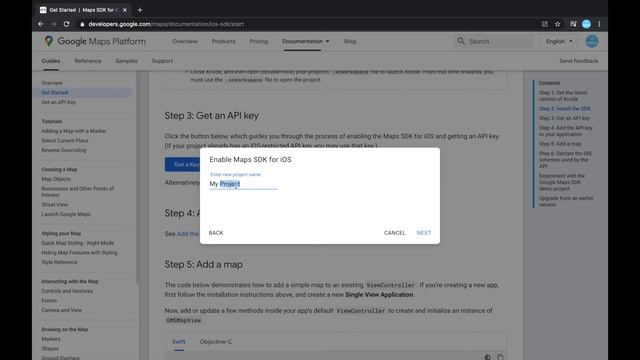Open Controls and Gestures in sidebar

tap(67, 291)
